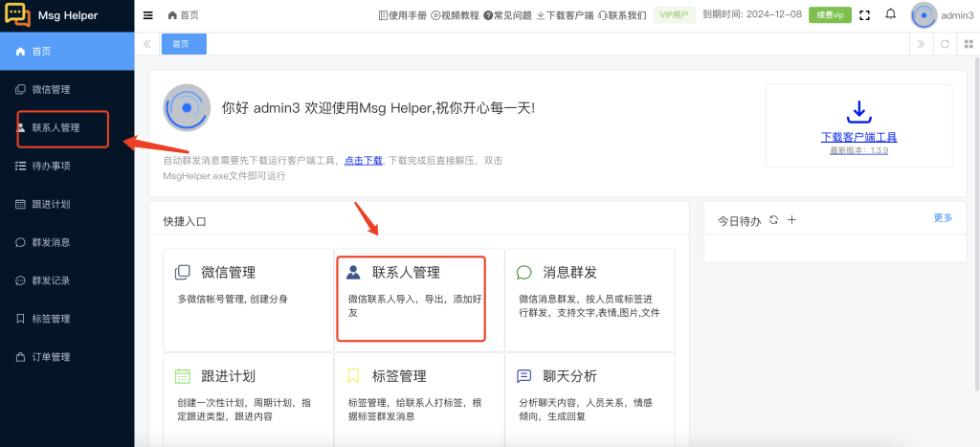Open admin3 user account menu
This screenshot has width=980, height=447.
pyautogui.click(x=943, y=15)
